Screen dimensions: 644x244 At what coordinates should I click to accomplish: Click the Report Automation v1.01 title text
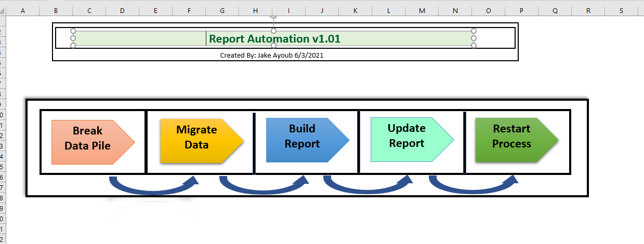tap(275, 38)
